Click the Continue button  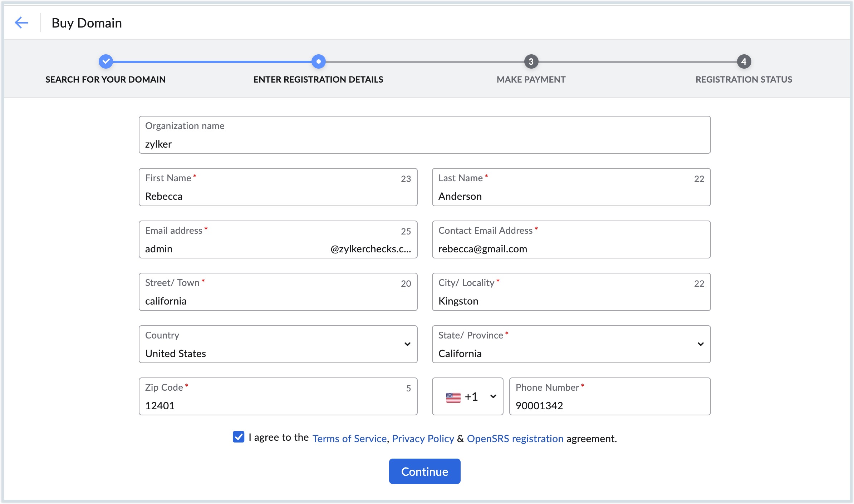(x=424, y=471)
